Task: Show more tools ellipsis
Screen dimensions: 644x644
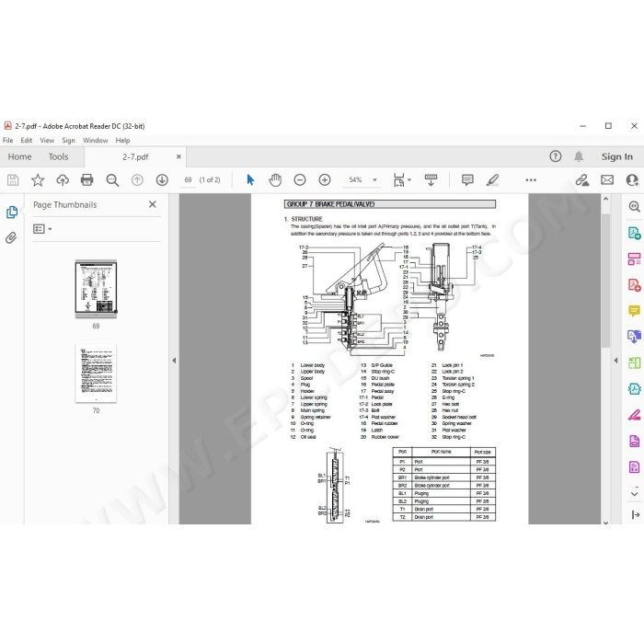Action: click(531, 180)
